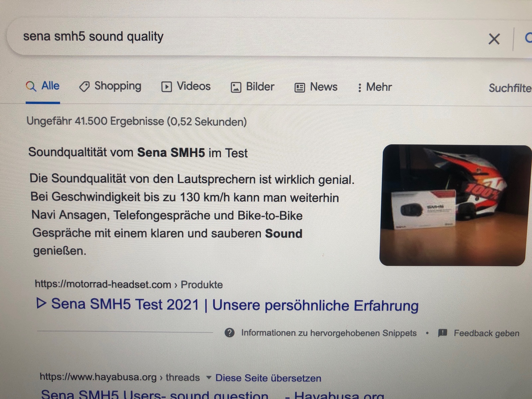The width and height of the screenshot is (532, 399).
Task: Click the Shopping tag icon
Action: (84, 87)
